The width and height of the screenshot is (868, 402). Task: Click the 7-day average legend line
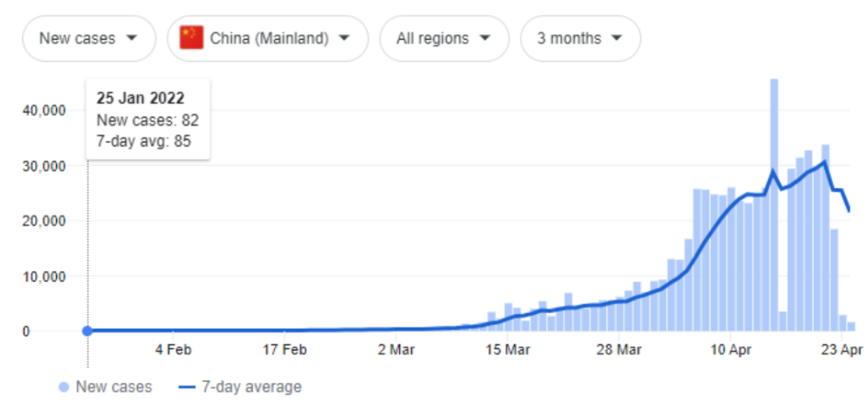coord(187,387)
